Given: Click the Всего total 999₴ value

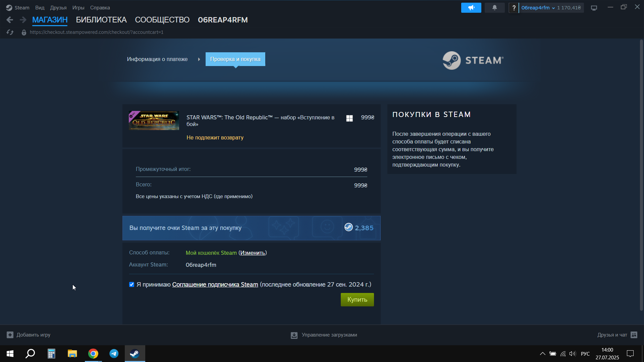Looking at the screenshot, I should [361, 185].
